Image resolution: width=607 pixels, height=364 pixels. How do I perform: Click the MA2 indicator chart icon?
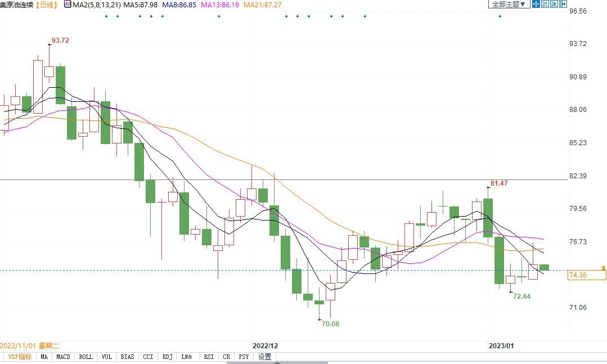(x=68, y=5)
